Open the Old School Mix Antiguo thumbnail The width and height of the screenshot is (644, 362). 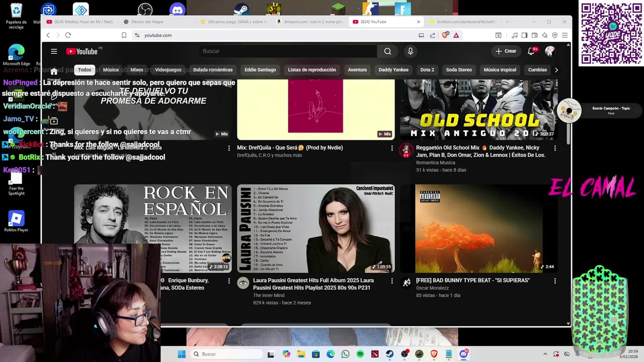[x=479, y=110]
